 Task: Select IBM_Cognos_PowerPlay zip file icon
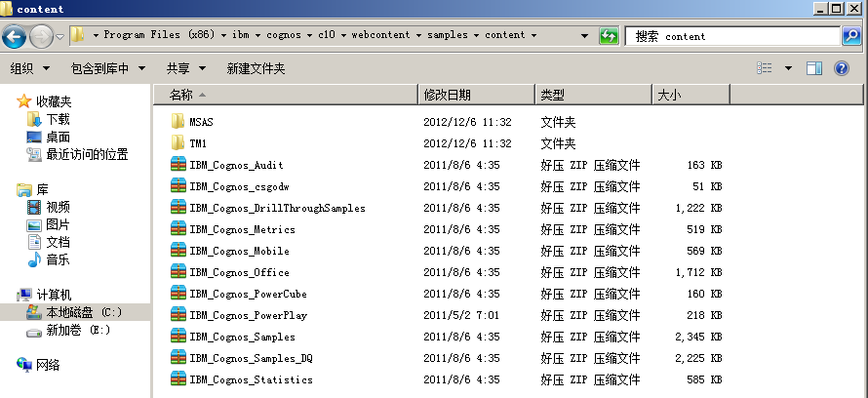[178, 315]
